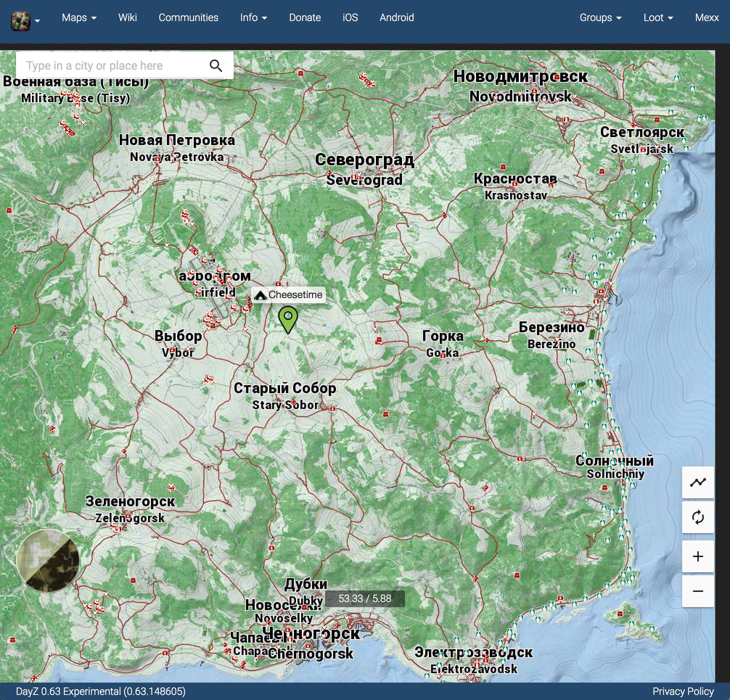Expand the Info dropdown menu

(254, 17)
